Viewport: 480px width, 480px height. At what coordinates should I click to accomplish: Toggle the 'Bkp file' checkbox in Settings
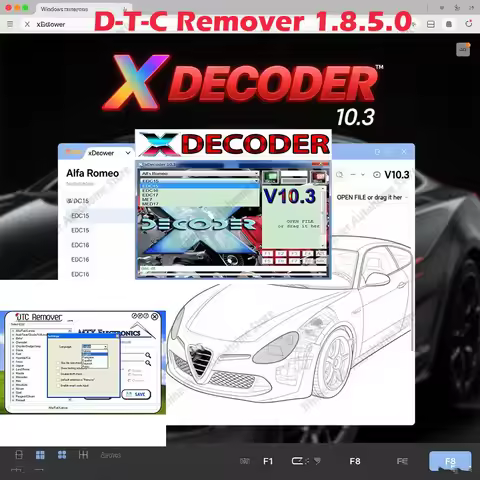[x=58, y=363]
